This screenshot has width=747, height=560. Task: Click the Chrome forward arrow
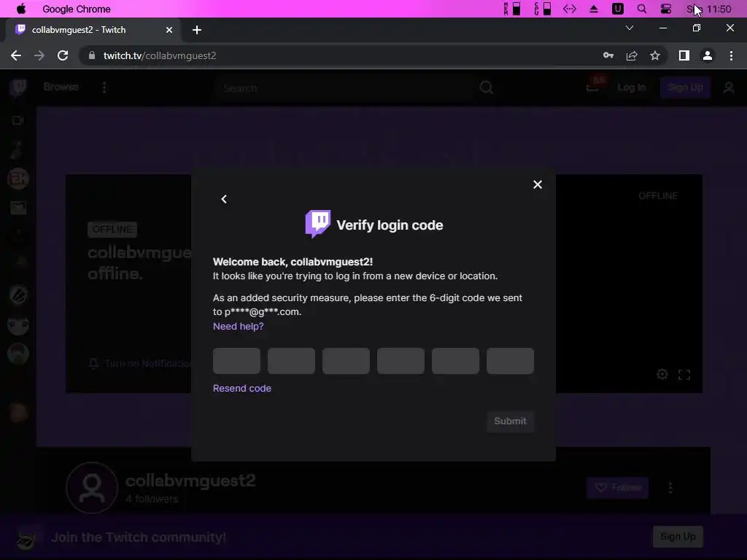coord(39,55)
